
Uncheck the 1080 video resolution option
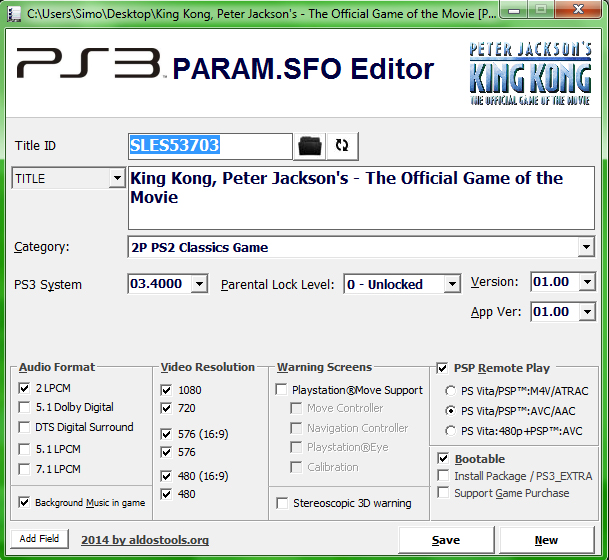167,389
